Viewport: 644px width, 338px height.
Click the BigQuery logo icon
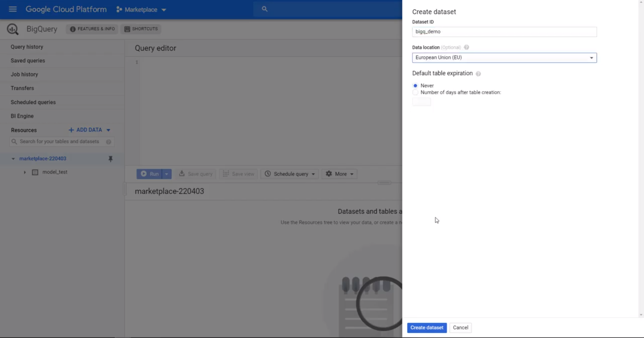13,29
